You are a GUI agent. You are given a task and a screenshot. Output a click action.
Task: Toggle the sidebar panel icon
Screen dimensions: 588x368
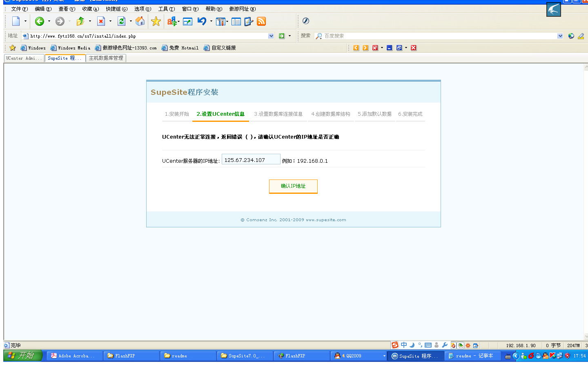pos(236,22)
